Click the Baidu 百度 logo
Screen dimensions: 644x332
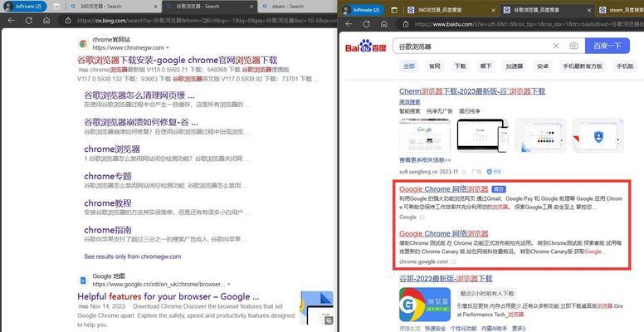pos(365,46)
